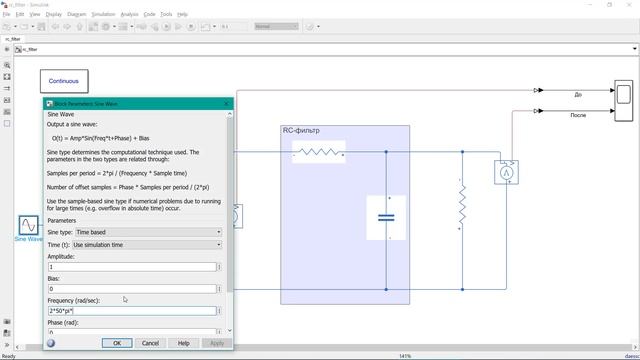Open the Sine type Time based dropdown
Viewport: 640px width, 360px height.
click(149, 232)
